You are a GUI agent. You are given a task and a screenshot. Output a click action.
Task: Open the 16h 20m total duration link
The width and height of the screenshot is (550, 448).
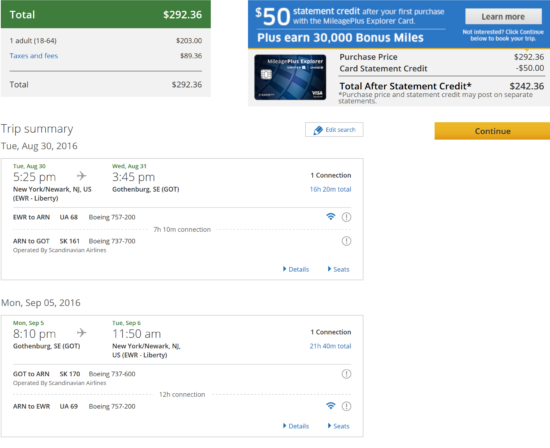tap(330, 189)
